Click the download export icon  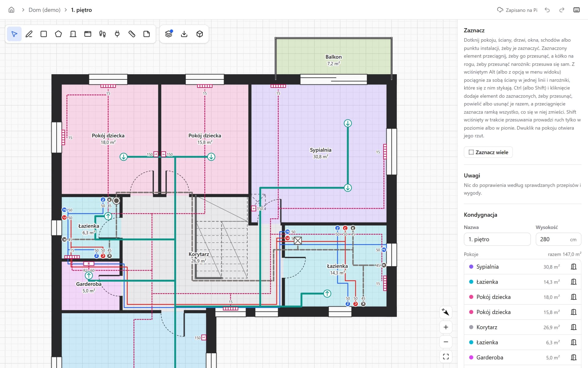184,34
